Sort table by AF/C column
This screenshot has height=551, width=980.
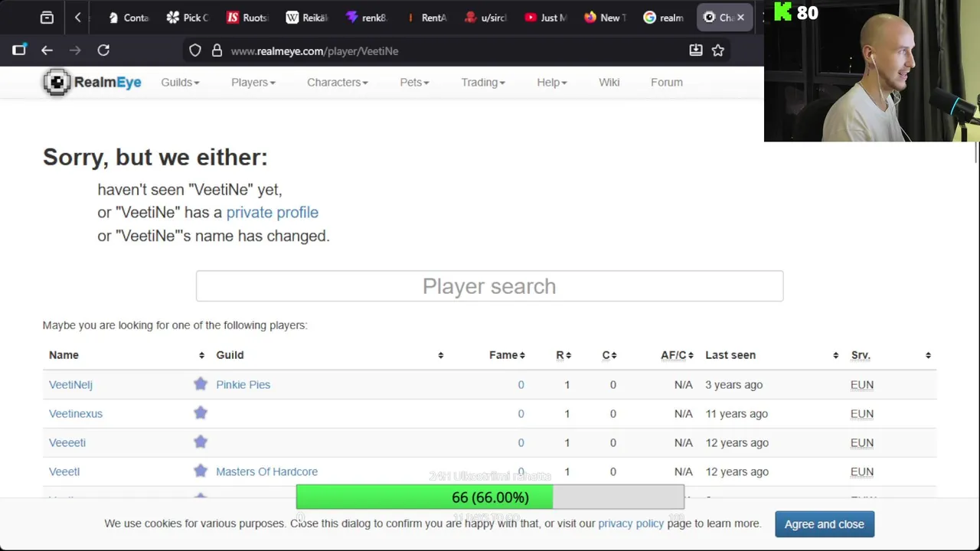click(x=677, y=355)
